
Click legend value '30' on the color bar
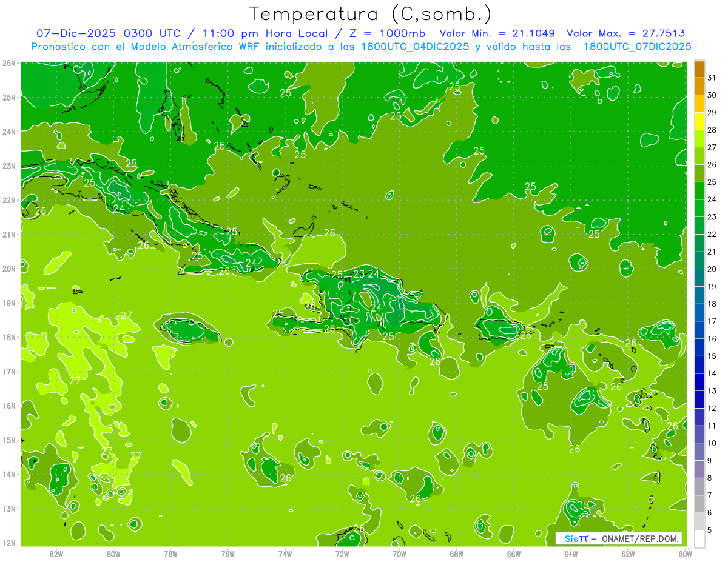coord(712,95)
